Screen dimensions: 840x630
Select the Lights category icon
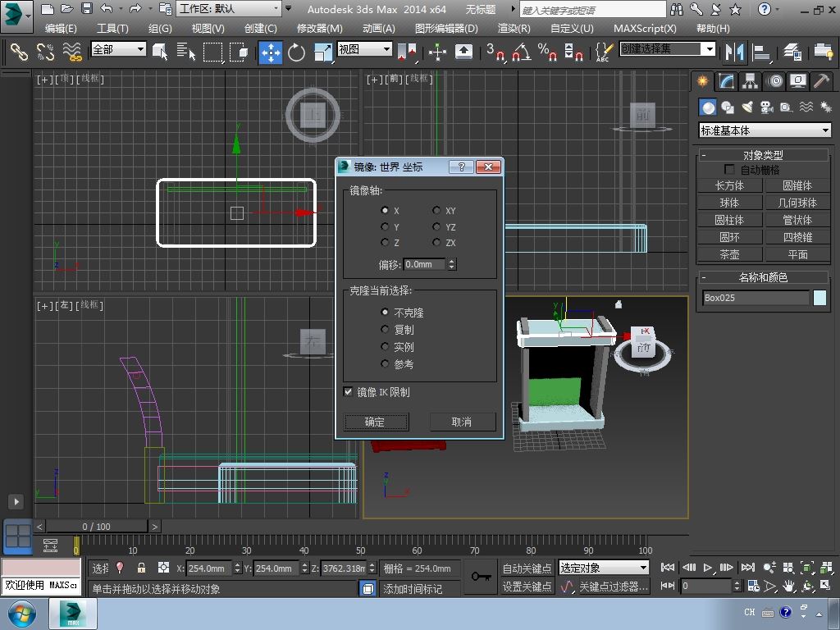click(747, 107)
